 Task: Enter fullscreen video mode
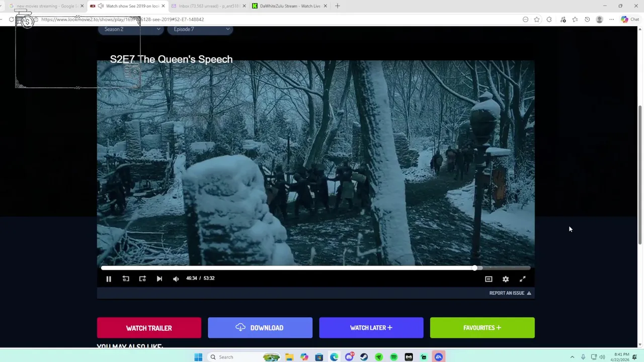[522, 279]
